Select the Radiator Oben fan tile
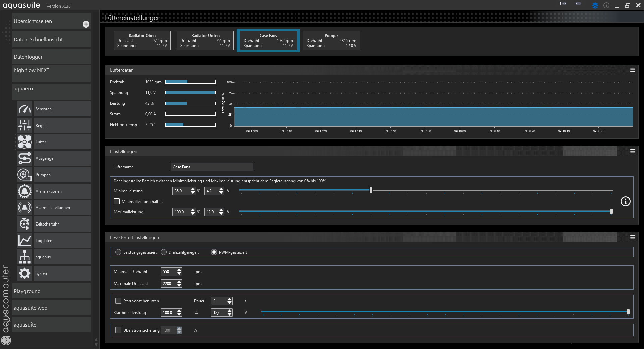The width and height of the screenshot is (644, 349). click(x=142, y=41)
